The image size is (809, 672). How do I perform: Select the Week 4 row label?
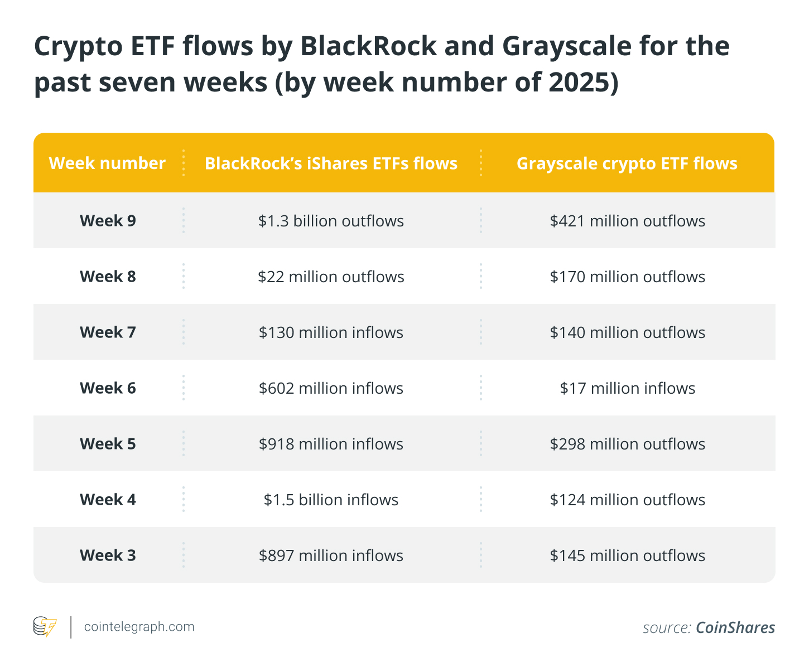coord(108,500)
